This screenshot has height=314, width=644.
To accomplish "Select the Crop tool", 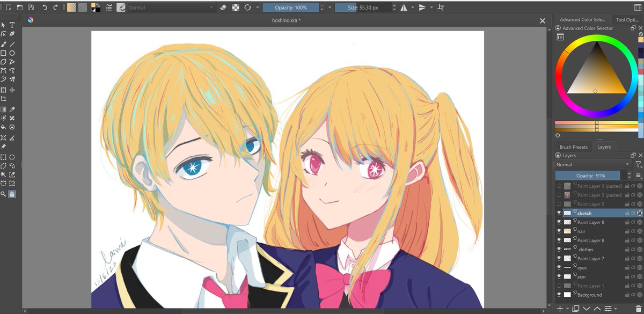I will pos(3,99).
